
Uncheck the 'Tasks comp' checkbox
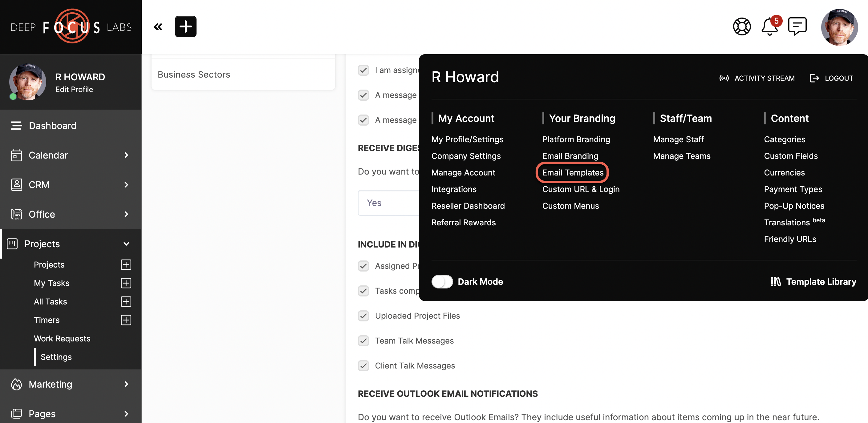click(363, 291)
